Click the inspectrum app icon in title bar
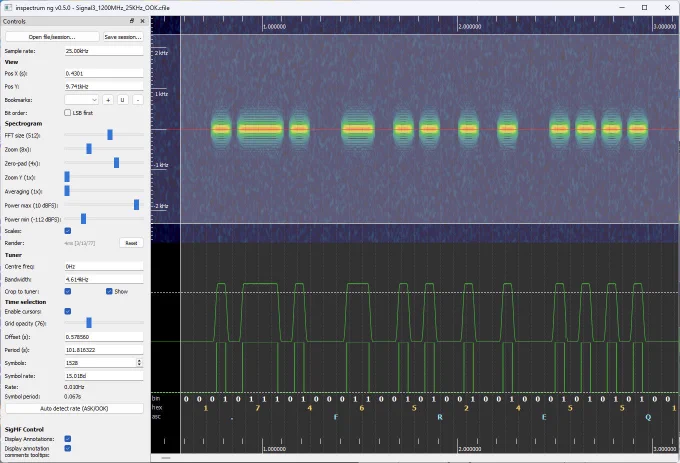680x463 pixels. 8,7
